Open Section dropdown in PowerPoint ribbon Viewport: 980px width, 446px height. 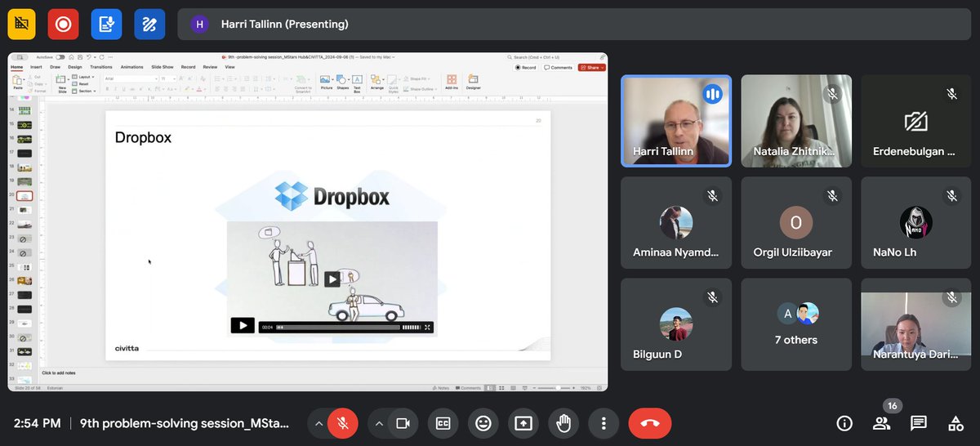(x=85, y=91)
